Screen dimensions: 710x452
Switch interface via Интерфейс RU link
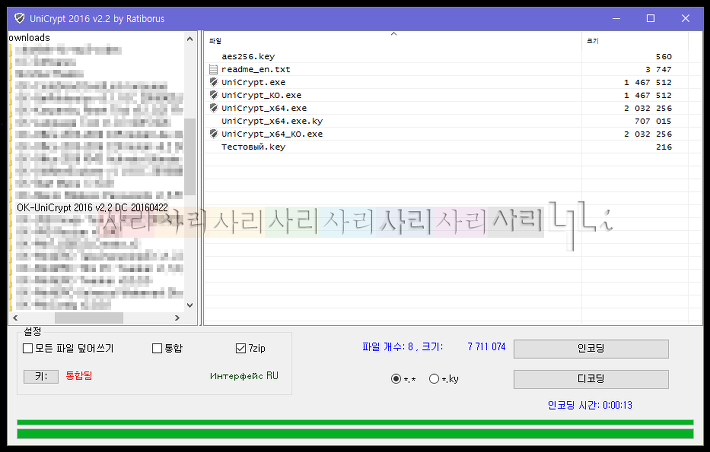245,376
